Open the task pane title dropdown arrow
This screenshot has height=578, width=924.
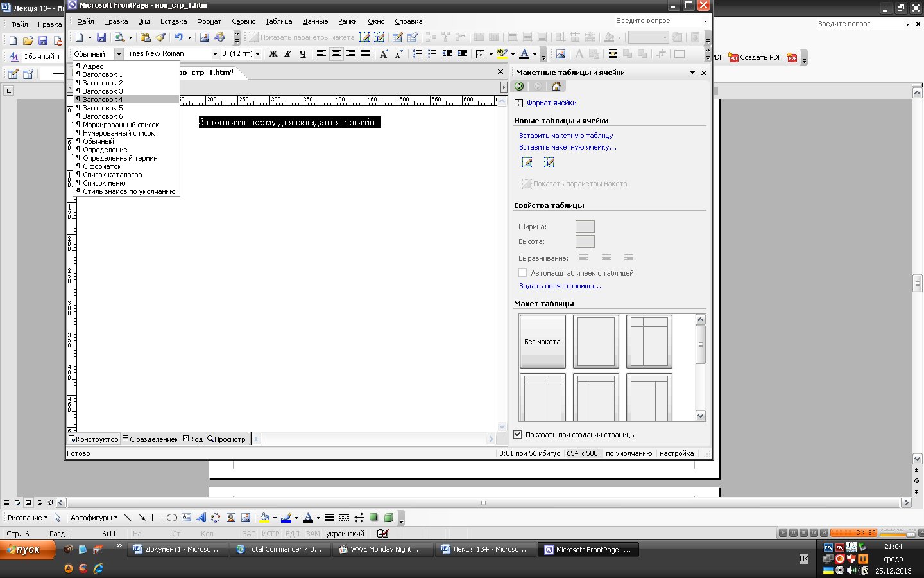[692, 73]
